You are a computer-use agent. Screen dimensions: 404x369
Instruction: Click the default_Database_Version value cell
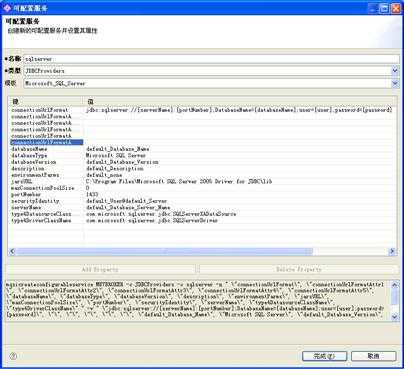pos(122,162)
